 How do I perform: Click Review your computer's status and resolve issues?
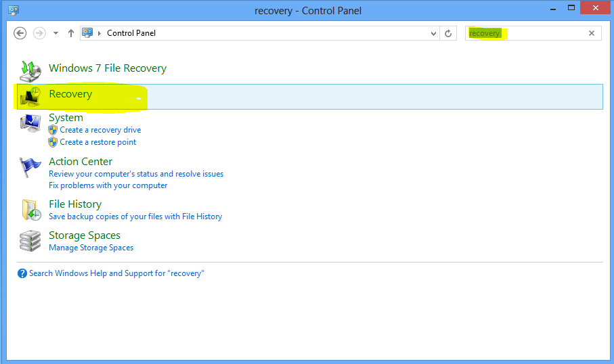136,174
